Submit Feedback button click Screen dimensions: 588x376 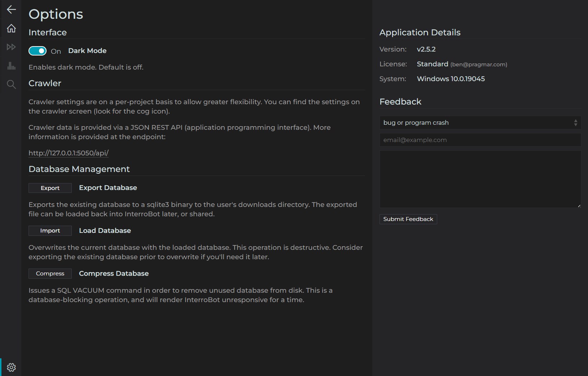coord(408,219)
